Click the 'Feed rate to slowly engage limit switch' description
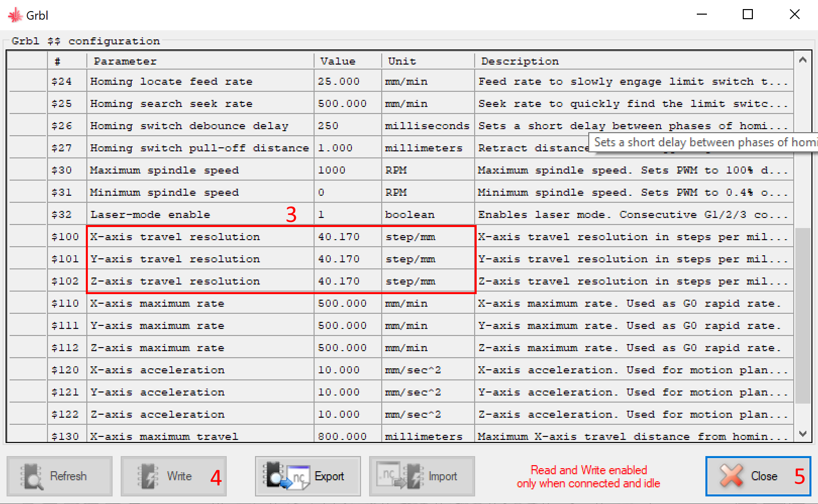The height and width of the screenshot is (504, 818). pos(634,81)
